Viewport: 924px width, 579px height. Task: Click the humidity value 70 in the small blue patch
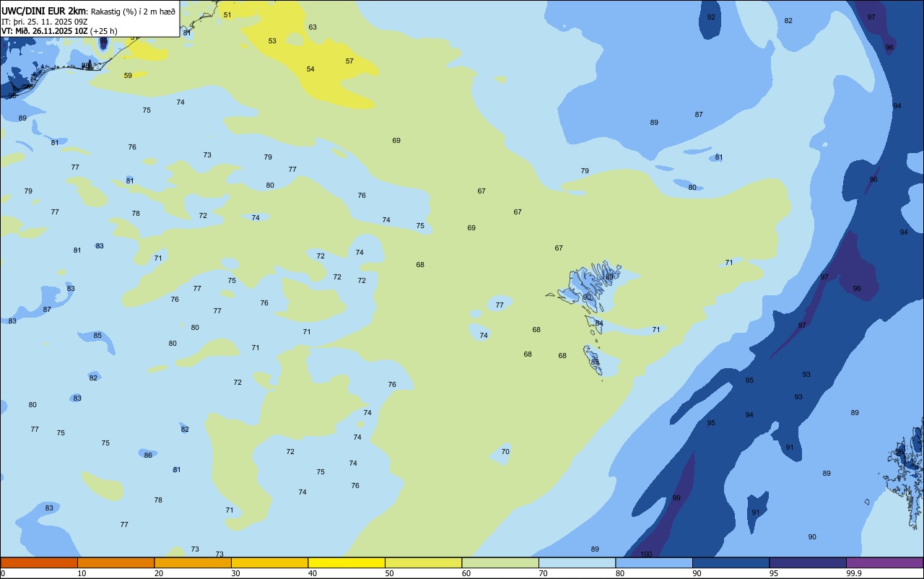tap(505, 451)
